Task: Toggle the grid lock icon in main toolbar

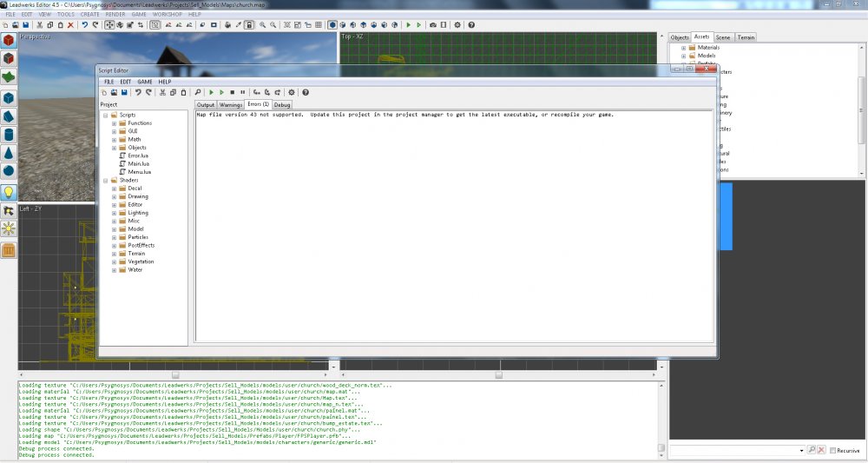Action: [249, 25]
